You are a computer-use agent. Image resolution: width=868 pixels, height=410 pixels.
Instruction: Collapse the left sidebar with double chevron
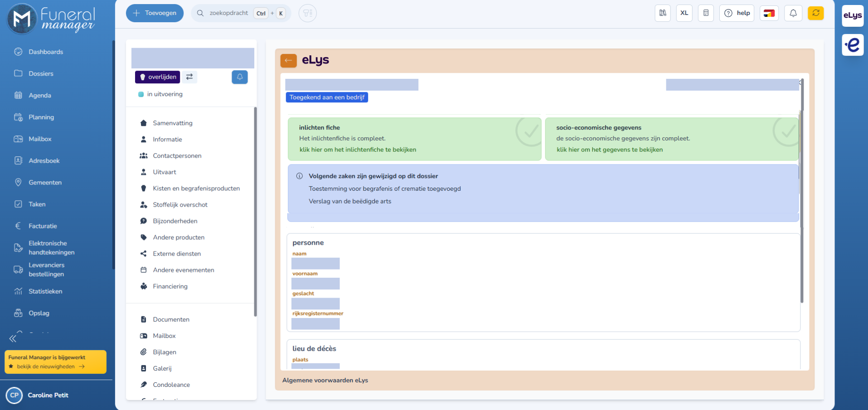(x=13, y=338)
